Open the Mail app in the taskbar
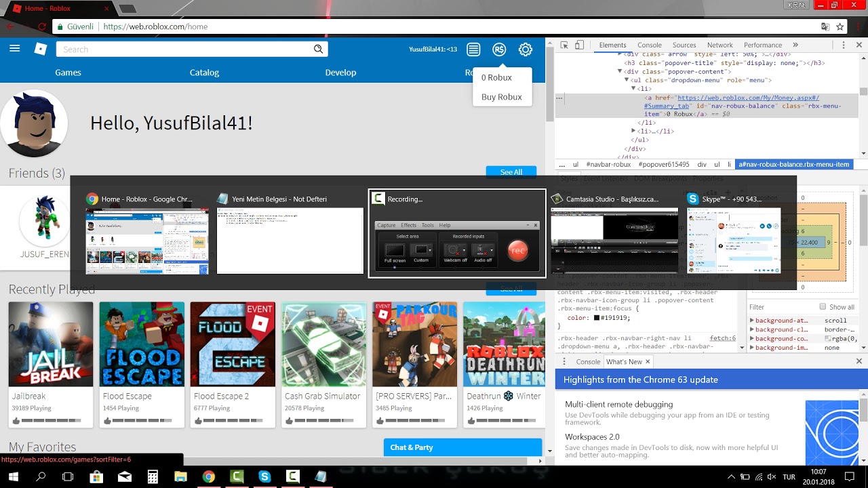This screenshot has width=868, height=488. 125,476
